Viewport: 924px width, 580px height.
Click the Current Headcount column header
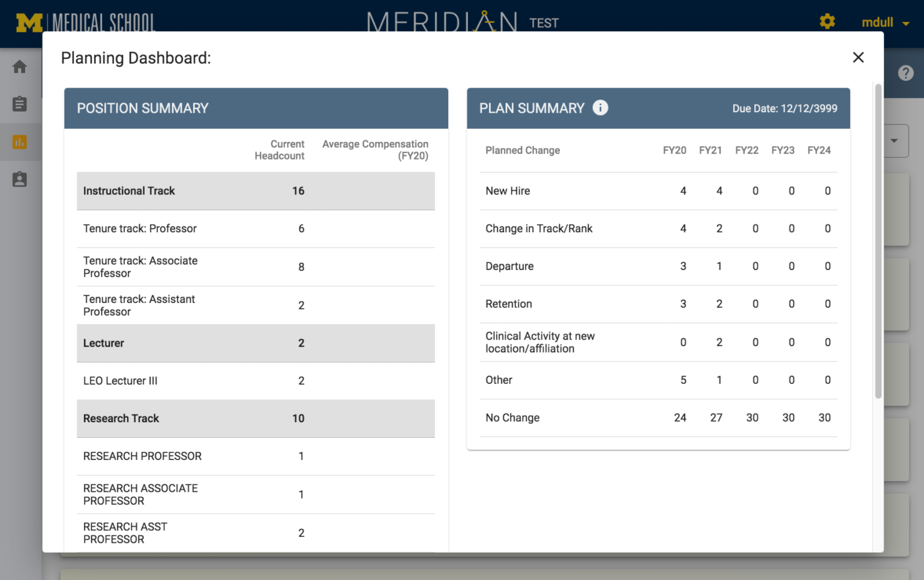tap(280, 150)
